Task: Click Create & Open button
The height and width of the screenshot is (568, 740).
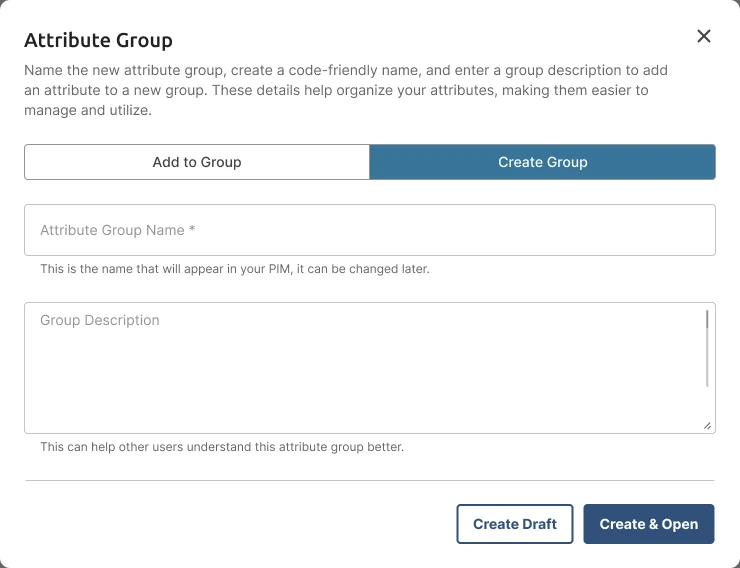Action: 648,524
